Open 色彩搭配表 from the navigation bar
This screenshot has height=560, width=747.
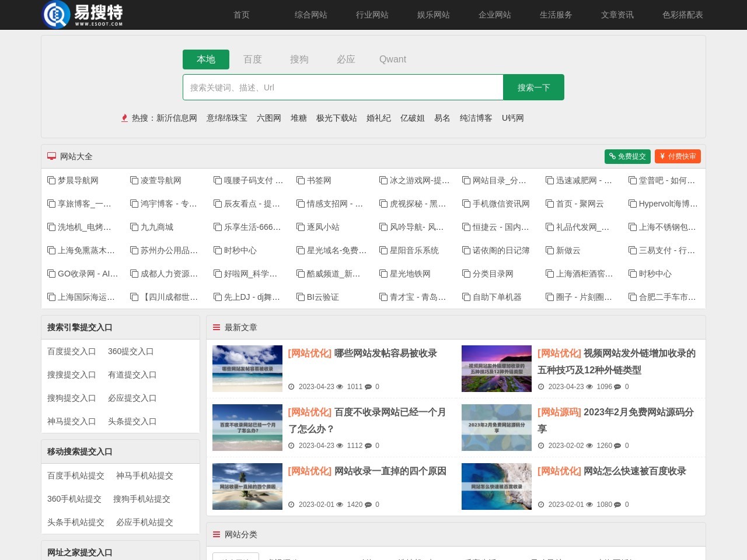point(683,15)
